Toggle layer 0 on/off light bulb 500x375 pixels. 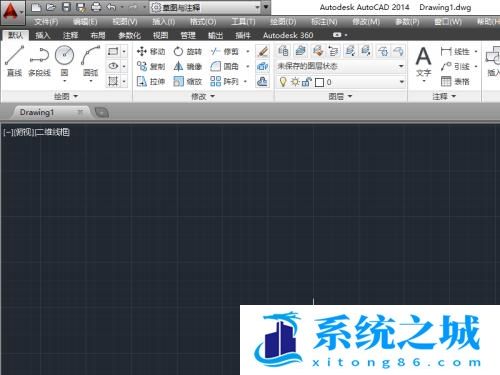pyautogui.click(x=283, y=82)
